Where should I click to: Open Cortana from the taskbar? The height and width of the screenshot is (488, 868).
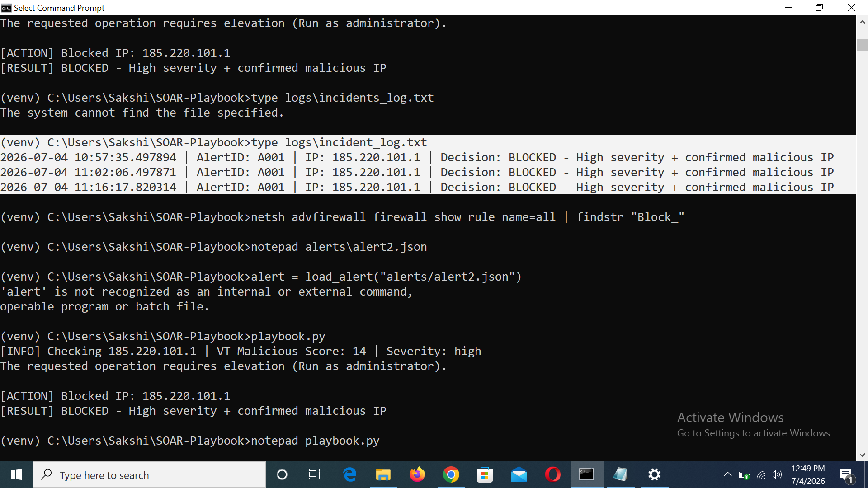click(x=282, y=474)
